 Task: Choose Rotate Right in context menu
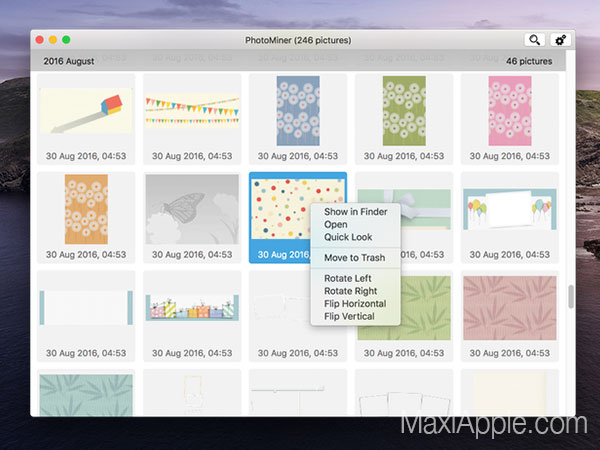(355, 291)
